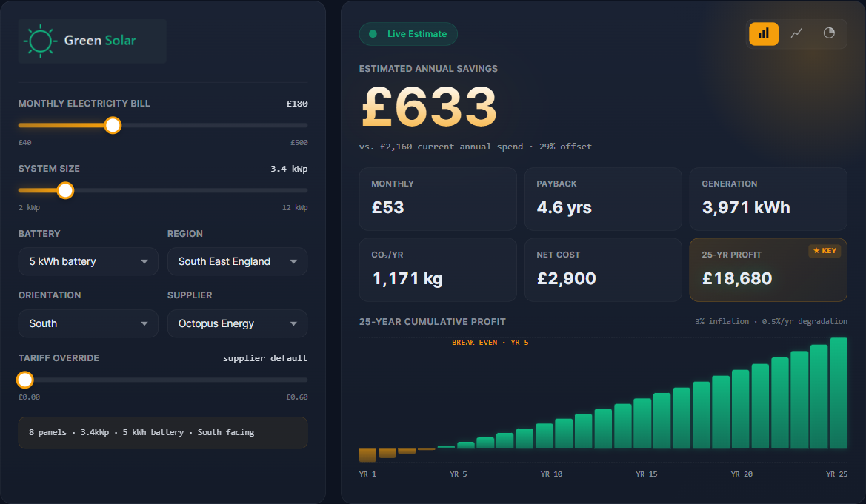Switch to bar chart view
The width and height of the screenshot is (866, 504).
pyautogui.click(x=763, y=33)
